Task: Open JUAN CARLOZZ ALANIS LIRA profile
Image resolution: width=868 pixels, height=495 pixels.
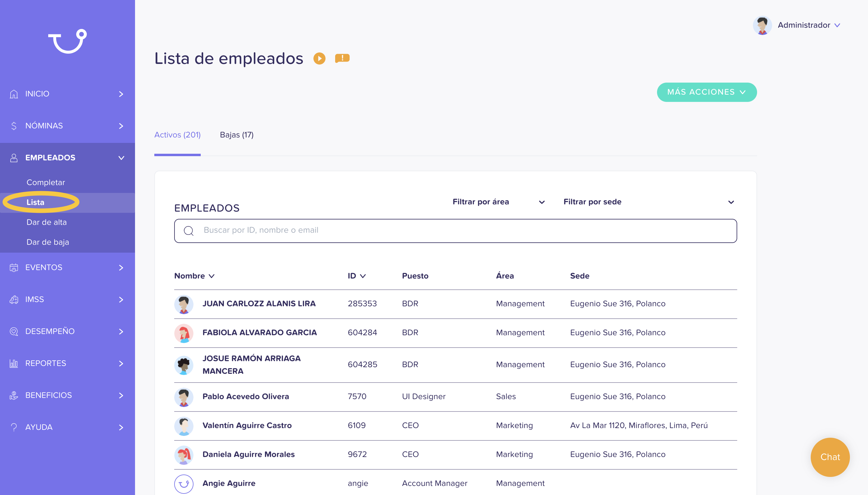Action: pyautogui.click(x=259, y=304)
